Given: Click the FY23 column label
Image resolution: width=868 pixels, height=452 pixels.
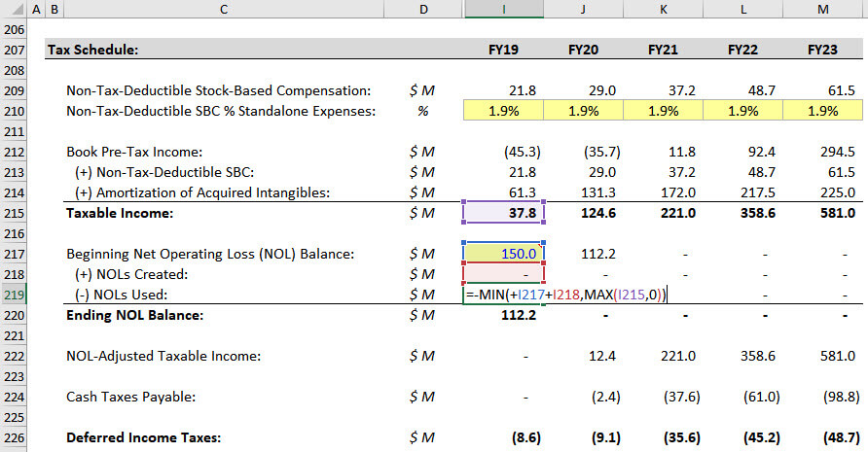Looking at the screenshot, I should [822, 50].
